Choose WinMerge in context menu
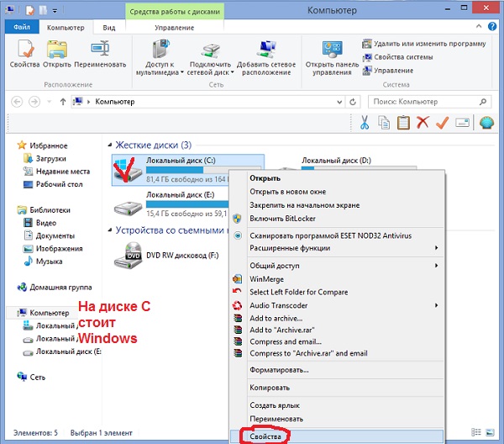Viewport: 504px width, 444px height. tap(337, 279)
